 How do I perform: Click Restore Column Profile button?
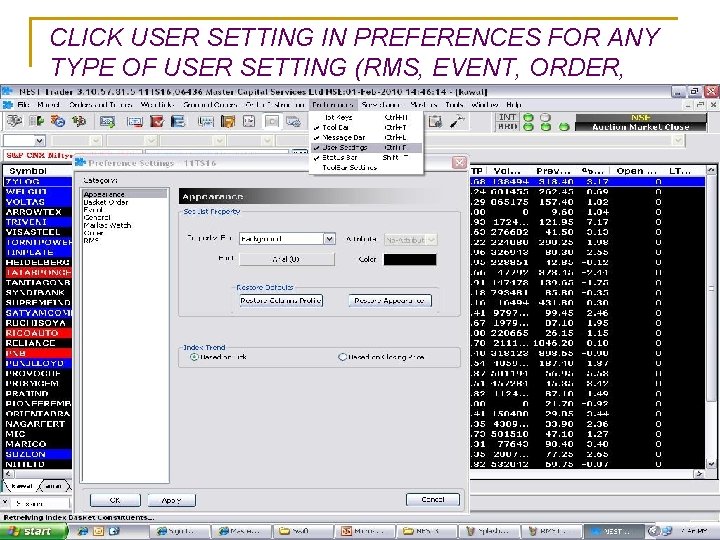(281, 301)
